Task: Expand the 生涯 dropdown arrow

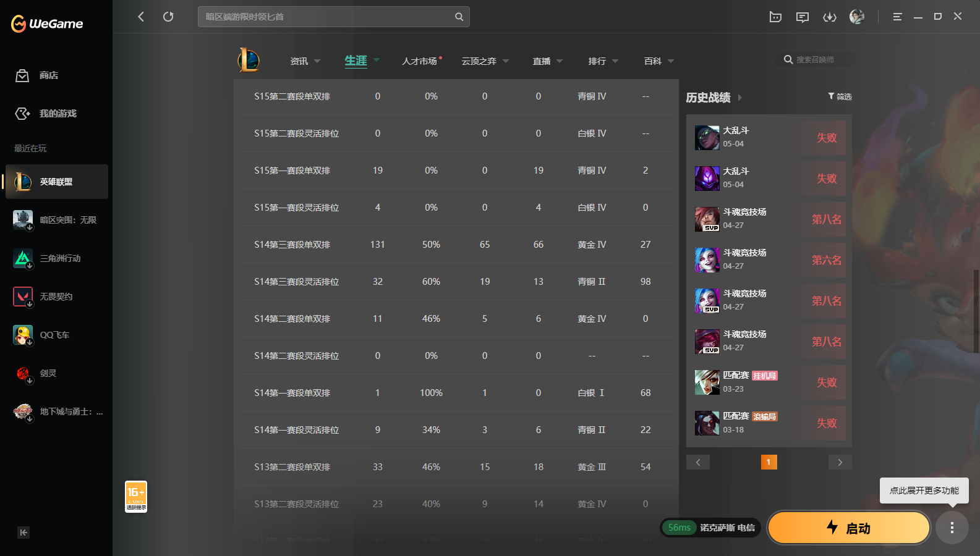Action: tap(377, 61)
